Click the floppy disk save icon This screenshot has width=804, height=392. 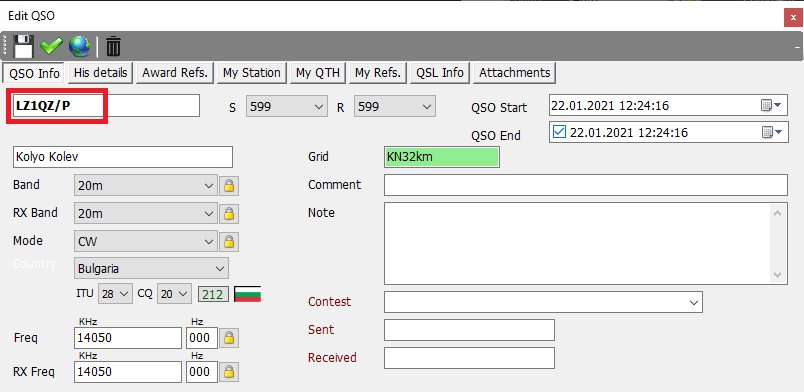point(24,46)
